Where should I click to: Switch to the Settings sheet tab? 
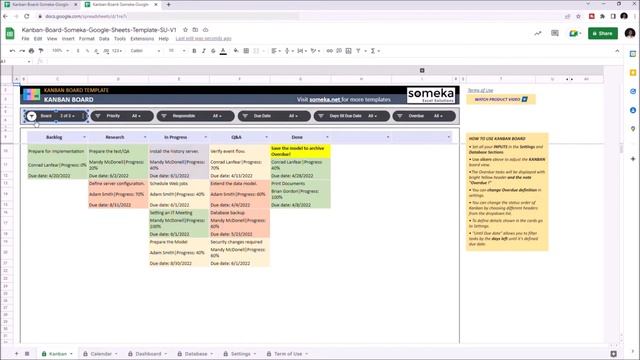240,353
